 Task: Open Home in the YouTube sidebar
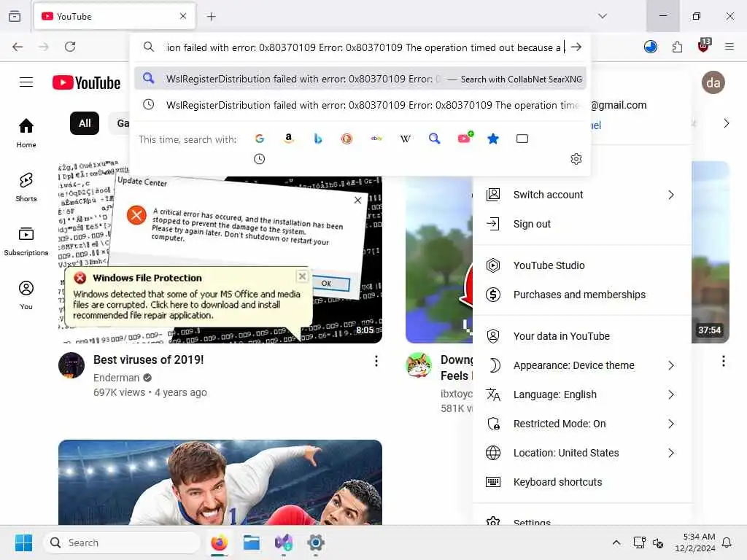click(26, 133)
